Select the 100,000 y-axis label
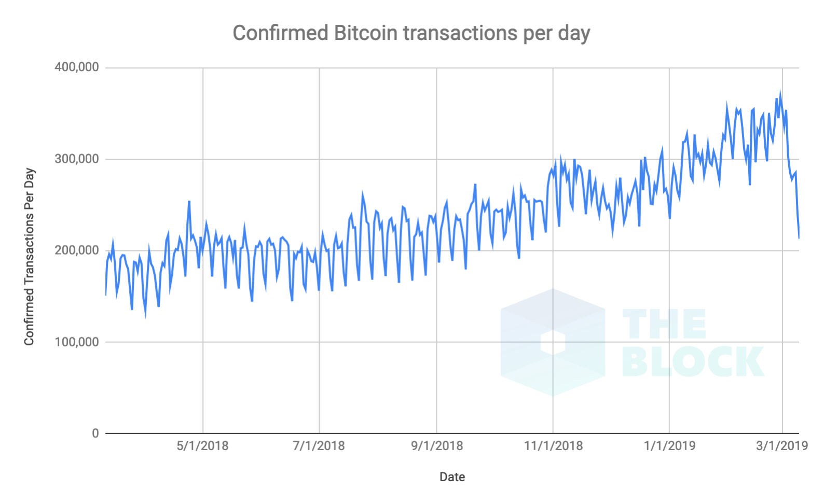Image resolution: width=824 pixels, height=504 pixels. [77, 342]
